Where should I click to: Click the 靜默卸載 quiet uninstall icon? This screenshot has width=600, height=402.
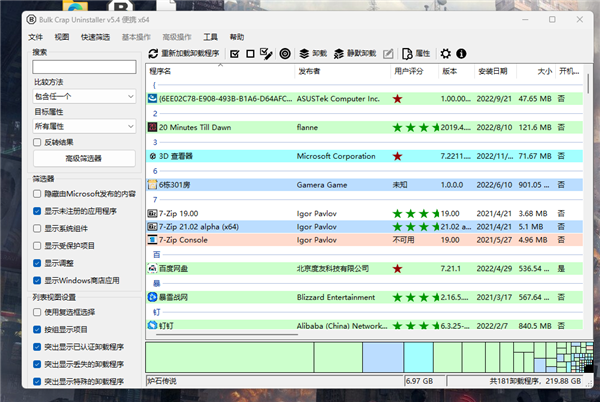pos(339,54)
